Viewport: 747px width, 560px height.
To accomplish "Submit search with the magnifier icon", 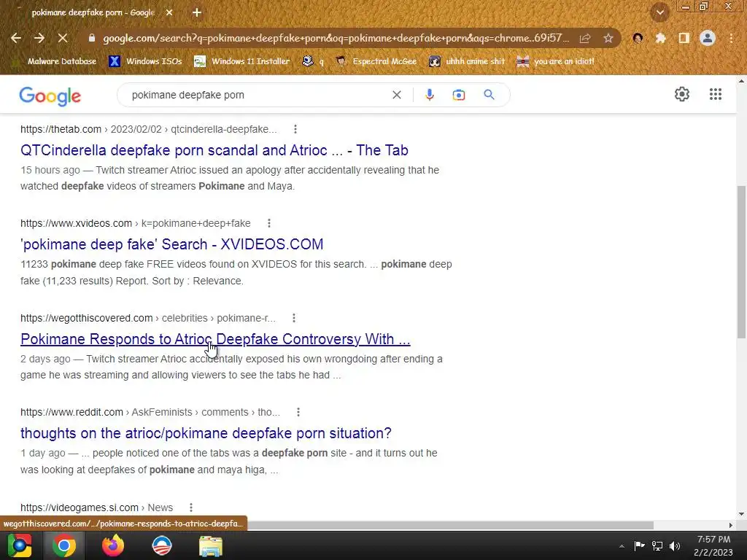I will pyautogui.click(x=489, y=95).
